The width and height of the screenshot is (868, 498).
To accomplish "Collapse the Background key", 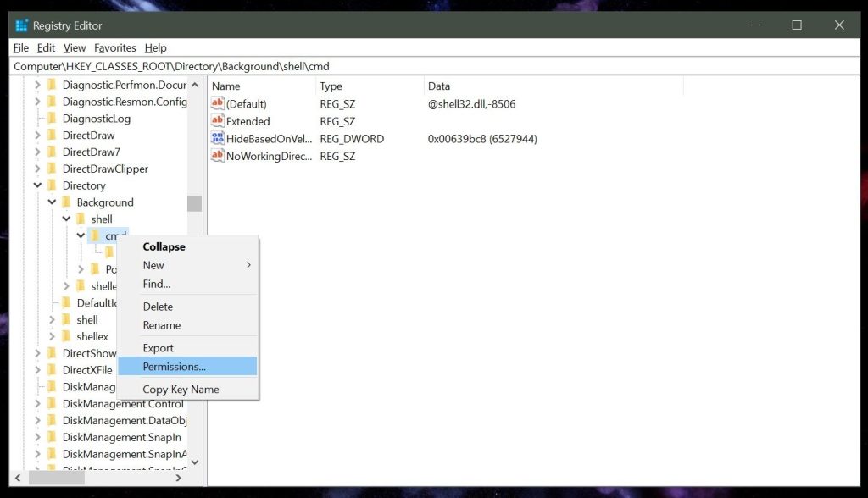I will point(52,202).
